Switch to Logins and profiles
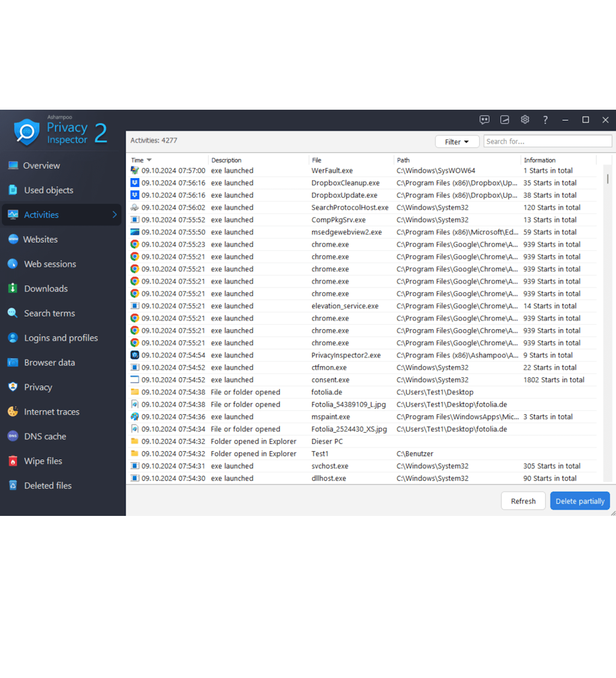This screenshot has width=616, height=678. click(x=60, y=338)
